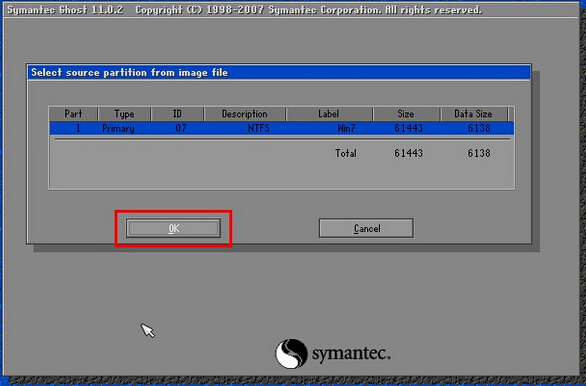This screenshot has height=386, width=586.
Task: Click size 61443 in the Win7 row
Action: (x=408, y=128)
